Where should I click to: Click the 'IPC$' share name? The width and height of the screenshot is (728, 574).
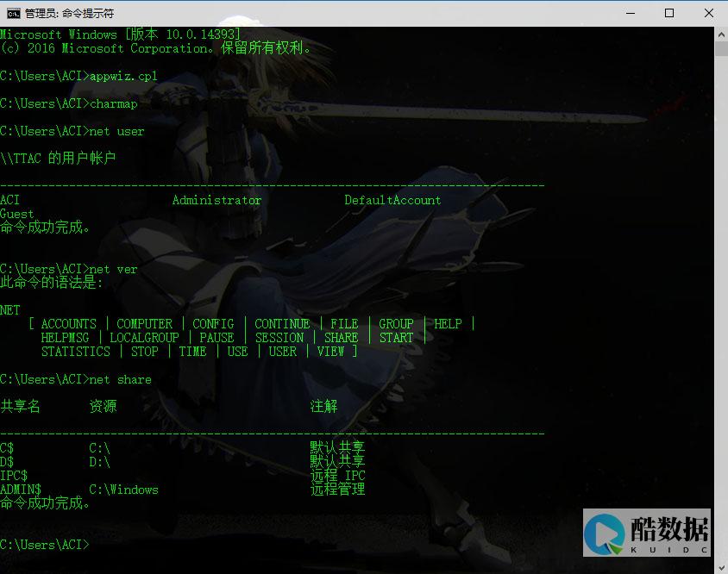[14, 476]
